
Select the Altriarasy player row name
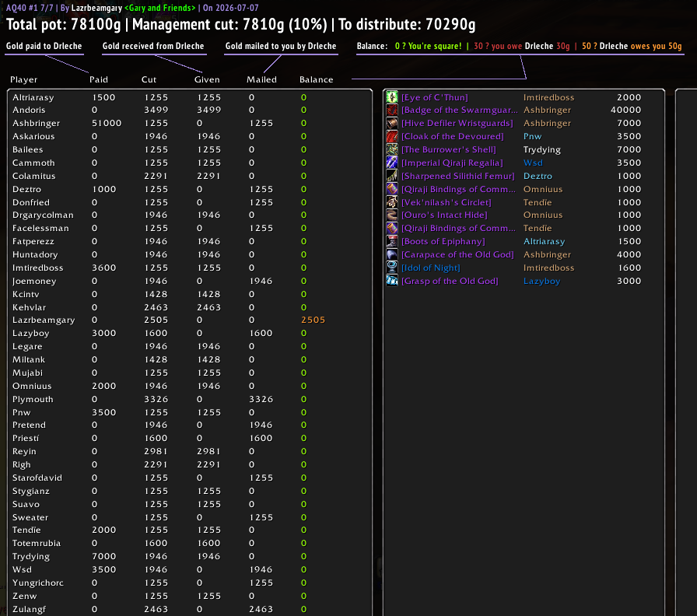(x=33, y=97)
